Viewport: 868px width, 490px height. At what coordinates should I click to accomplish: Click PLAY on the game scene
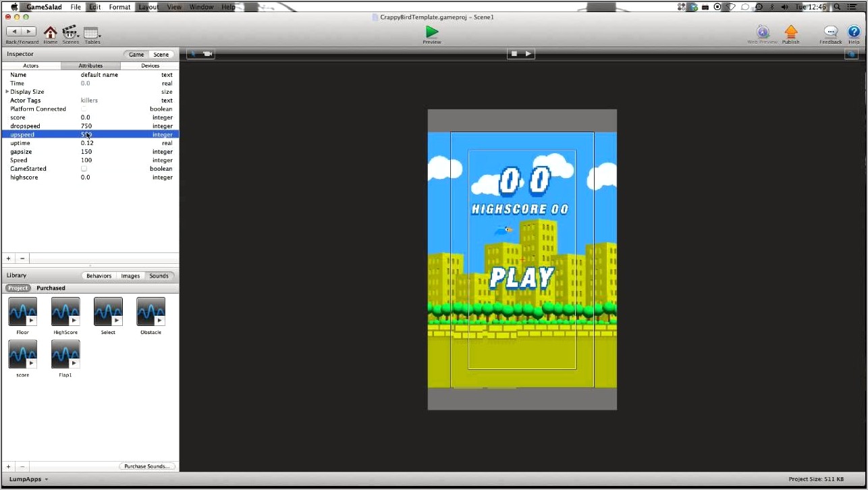(x=522, y=277)
